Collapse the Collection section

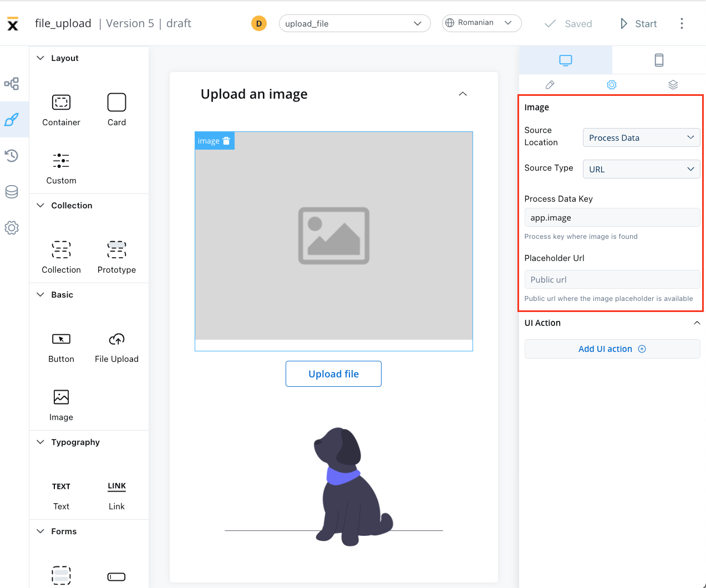pyautogui.click(x=40, y=205)
